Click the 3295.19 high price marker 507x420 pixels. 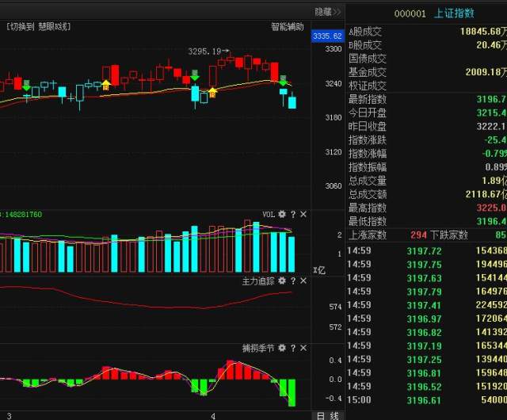pyautogui.click(x=204, y=52)
